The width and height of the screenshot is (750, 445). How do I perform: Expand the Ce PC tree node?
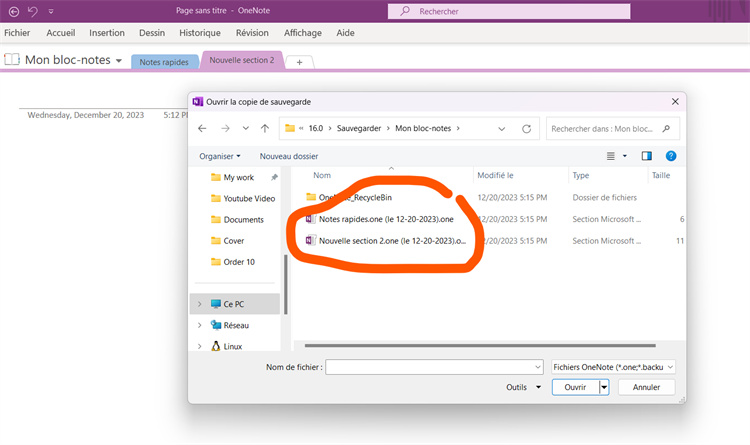pos(200,304)
